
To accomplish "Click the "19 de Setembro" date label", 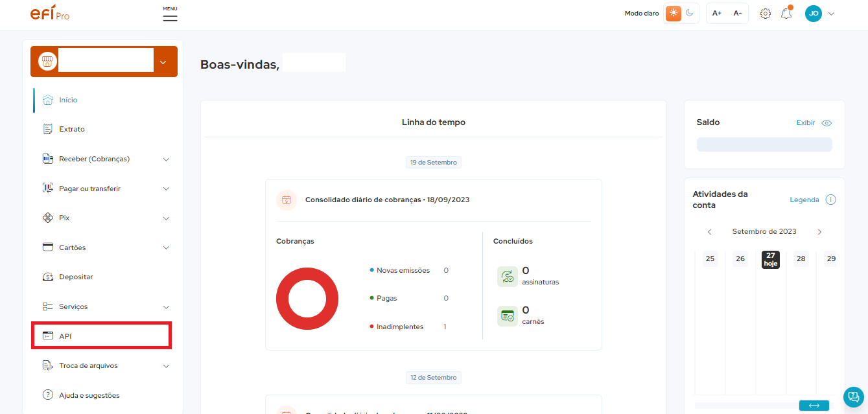I will click(x=434, y=163).
